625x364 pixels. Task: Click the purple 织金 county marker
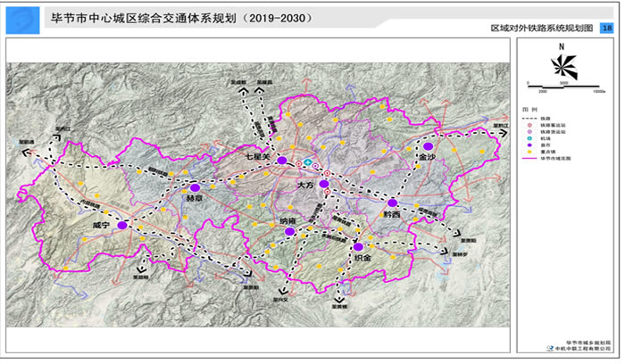(x=357, y=246)
